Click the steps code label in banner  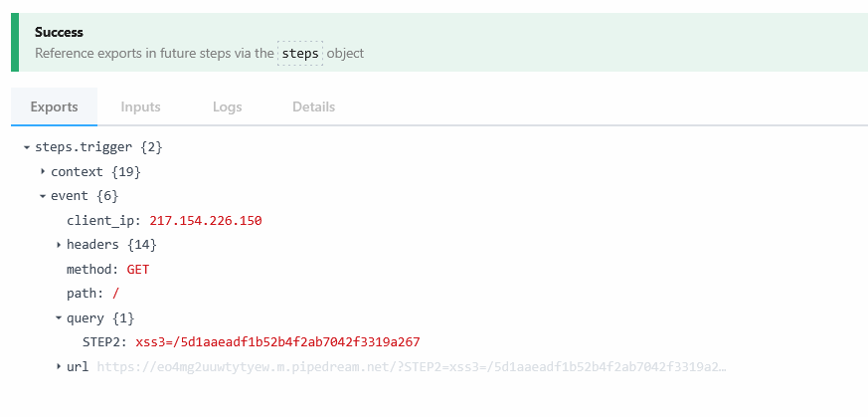click(x=300, y=53)
